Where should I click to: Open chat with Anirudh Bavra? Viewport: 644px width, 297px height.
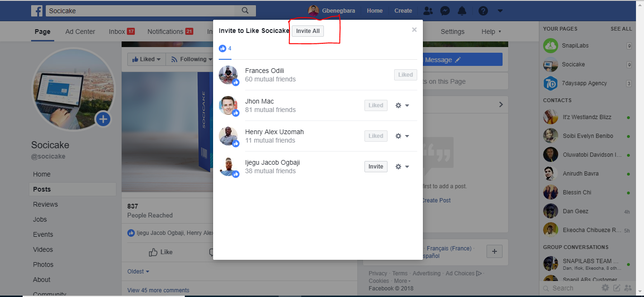click(587, 174)
